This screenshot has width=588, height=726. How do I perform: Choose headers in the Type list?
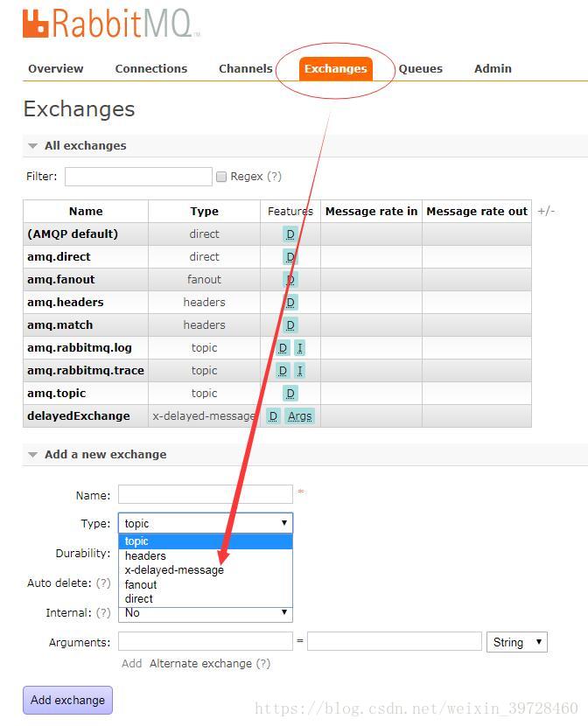coord(206,555)
